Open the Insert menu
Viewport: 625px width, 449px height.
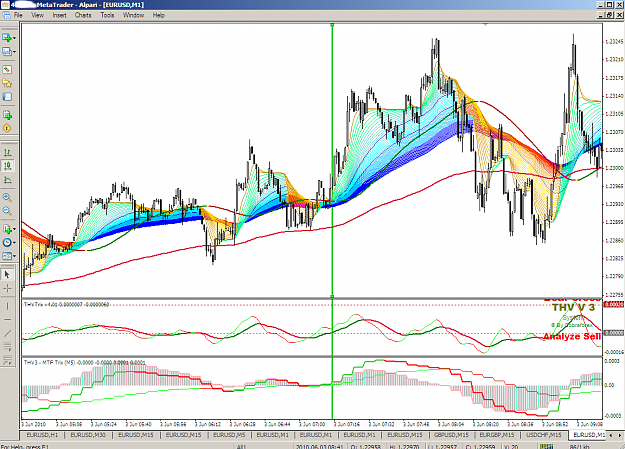59,15
